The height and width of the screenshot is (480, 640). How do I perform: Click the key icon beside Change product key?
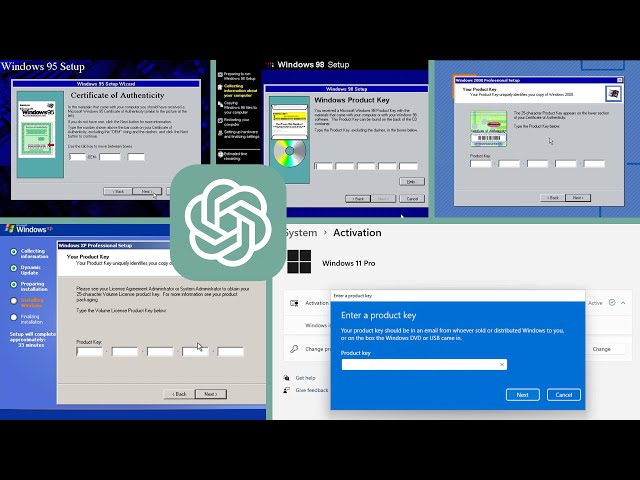click(x=294, y=349)
